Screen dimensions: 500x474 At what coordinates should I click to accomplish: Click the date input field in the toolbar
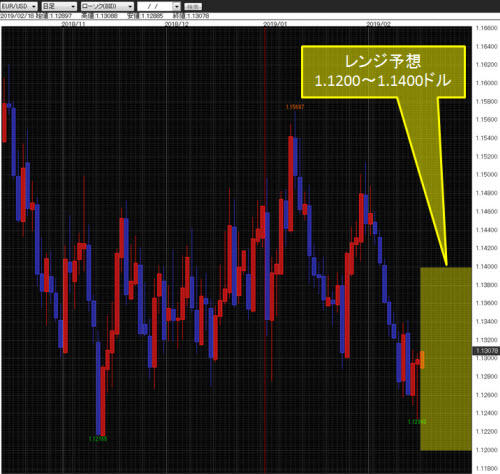(x=155, y=6)
